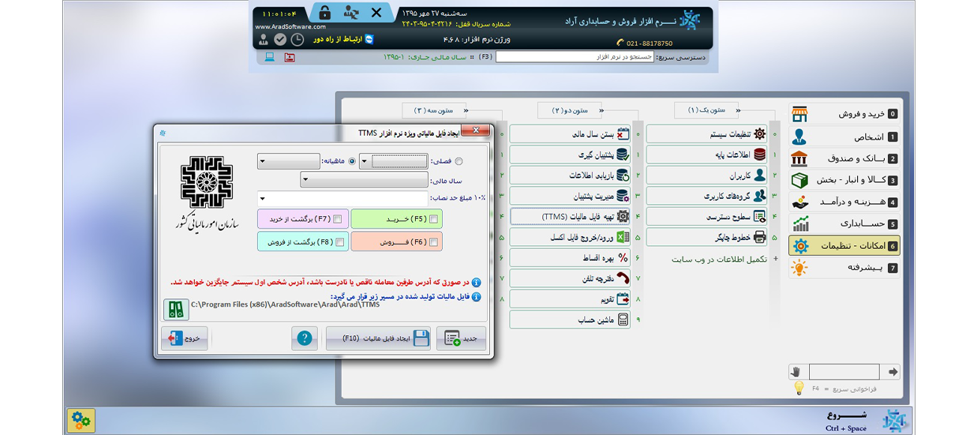This screenshot has width=980, height=435.
Task: Click the forward arrow beside quick-call box
Action: point(892,371)
